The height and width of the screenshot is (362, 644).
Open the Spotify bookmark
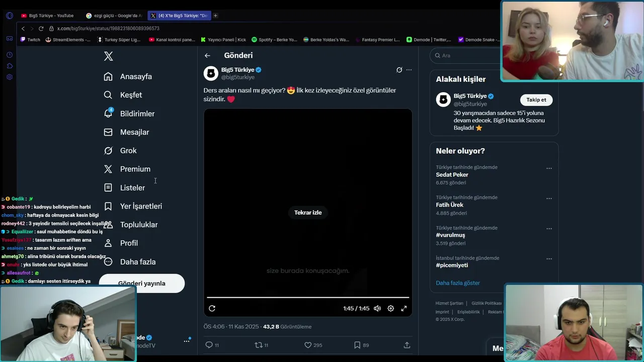(x=275, y=40)
